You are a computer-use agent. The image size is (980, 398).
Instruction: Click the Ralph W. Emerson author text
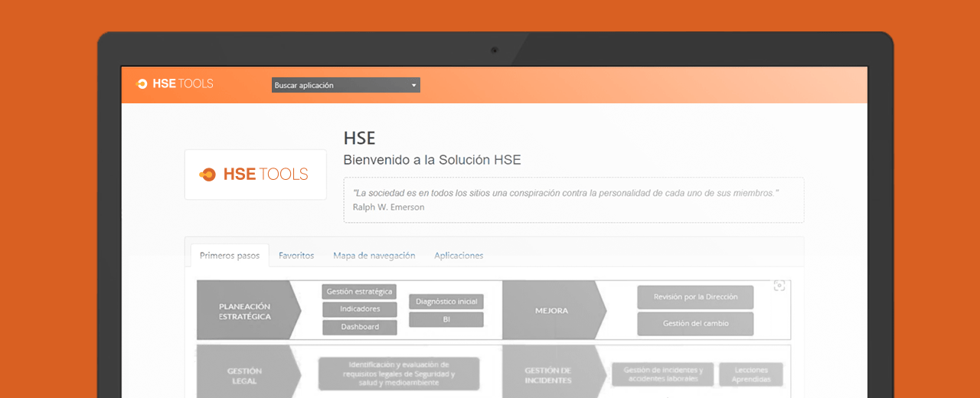(x=388, y=207)
